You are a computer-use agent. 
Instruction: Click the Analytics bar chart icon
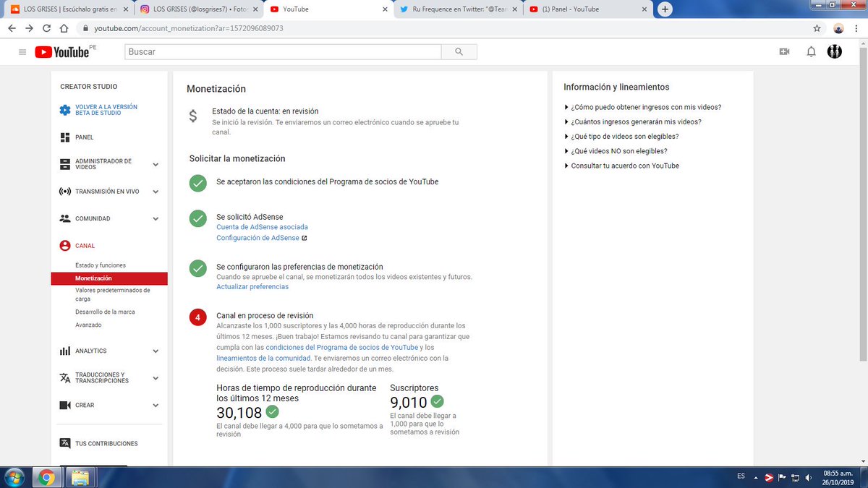(65, 351)
